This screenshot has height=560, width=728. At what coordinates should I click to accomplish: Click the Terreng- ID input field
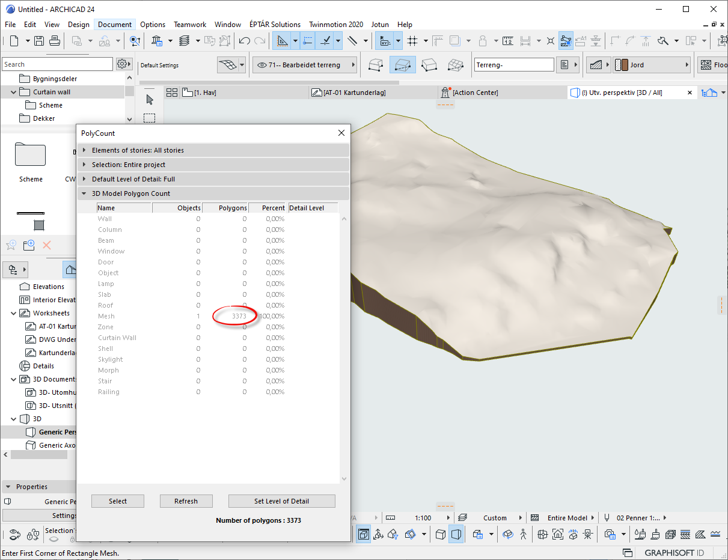[515, 65]
